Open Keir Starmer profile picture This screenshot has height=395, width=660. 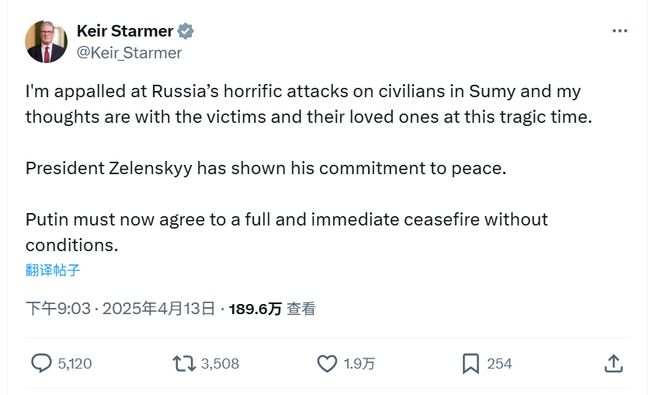[46, 41]
